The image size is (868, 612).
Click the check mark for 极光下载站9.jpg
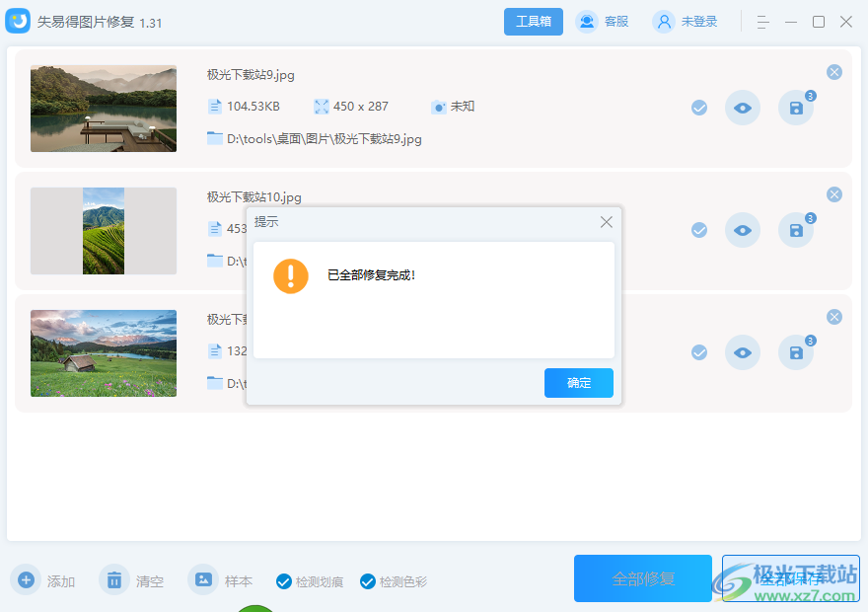coord(699,108)
